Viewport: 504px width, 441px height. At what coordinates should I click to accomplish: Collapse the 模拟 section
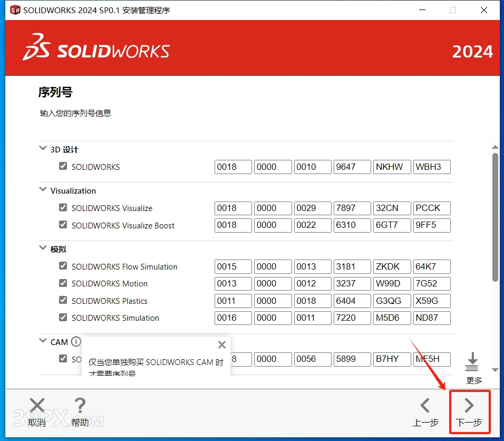pos(43,248)
